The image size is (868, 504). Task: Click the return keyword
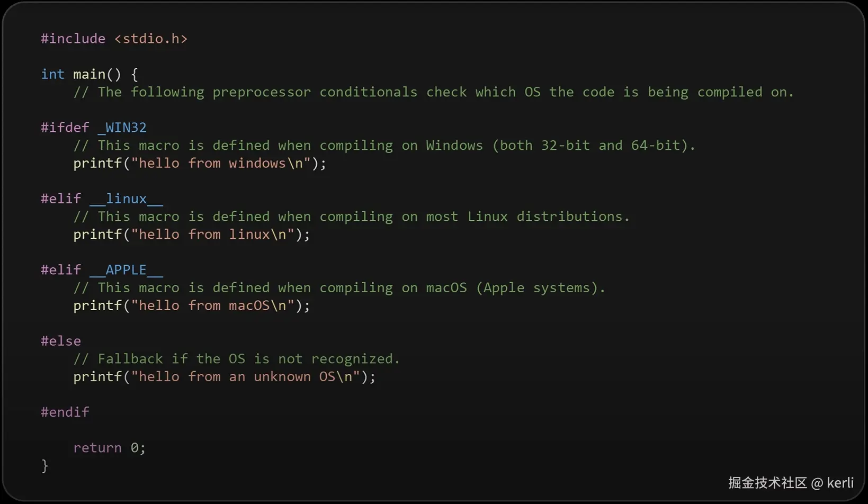point(97,448)
